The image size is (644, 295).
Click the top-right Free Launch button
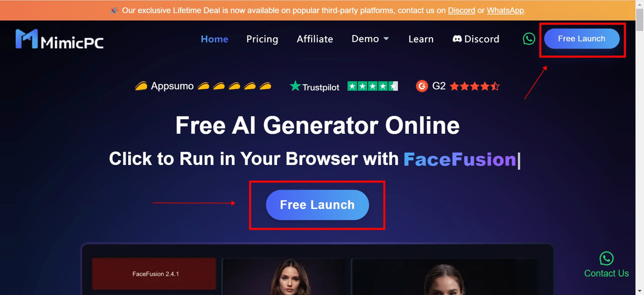(x=582, y=39)
